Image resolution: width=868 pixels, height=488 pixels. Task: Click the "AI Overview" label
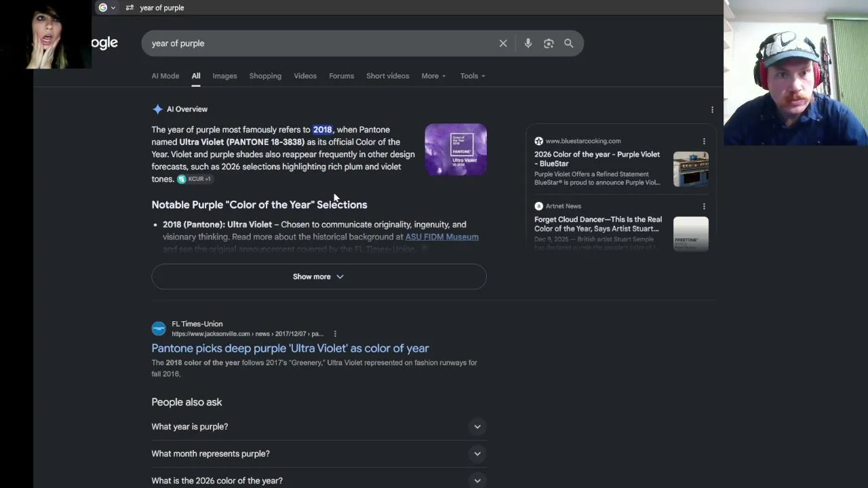tap(187, 109)
